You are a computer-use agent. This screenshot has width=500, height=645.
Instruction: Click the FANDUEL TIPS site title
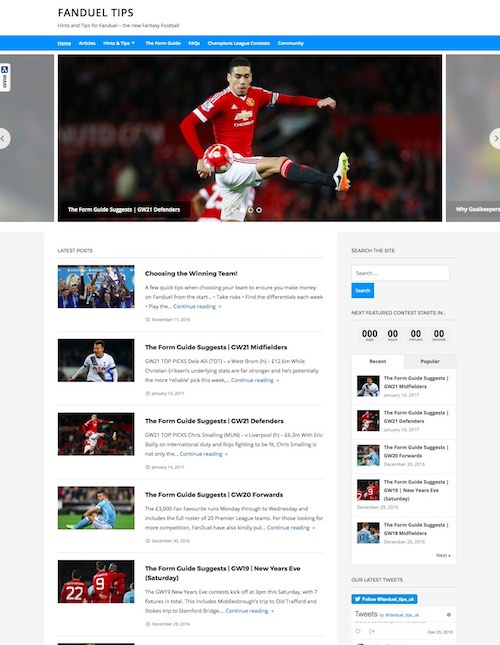point(96,13)
